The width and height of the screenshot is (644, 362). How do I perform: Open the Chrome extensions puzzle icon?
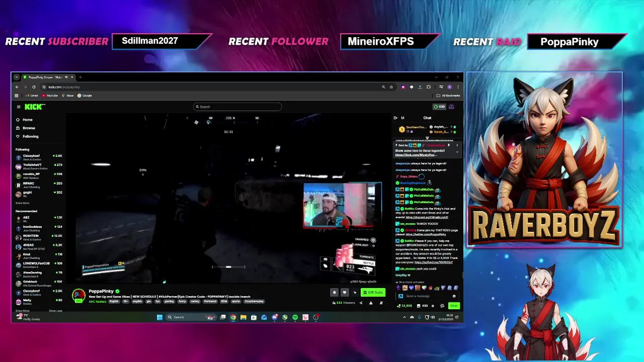(428, 87)
